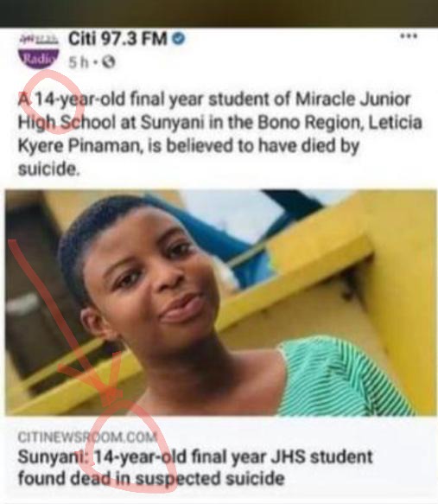Screen dimensions: 438x504
Task: Select the post caption paragraph text
Action: pos(219,134)
